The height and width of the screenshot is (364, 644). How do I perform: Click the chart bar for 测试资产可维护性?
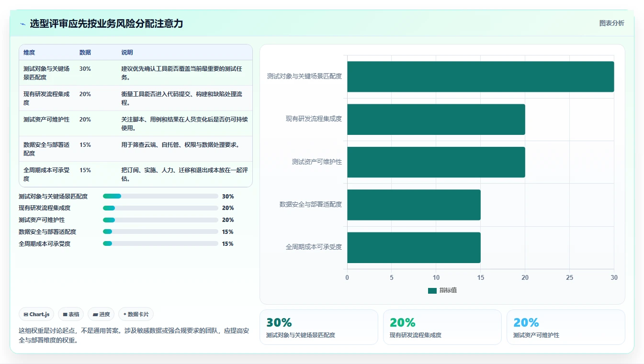point(436,162)
